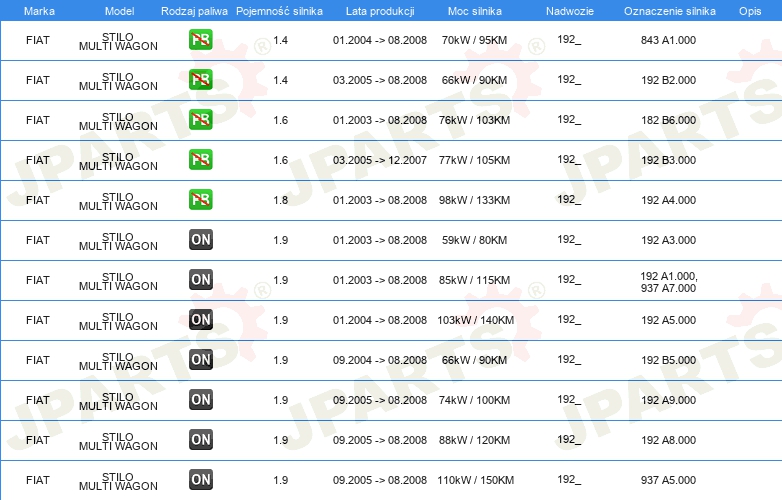Select engine code 192 A3.000
Image resolution: width=782 pixels, height=500 pixels.
click(668, 240)
